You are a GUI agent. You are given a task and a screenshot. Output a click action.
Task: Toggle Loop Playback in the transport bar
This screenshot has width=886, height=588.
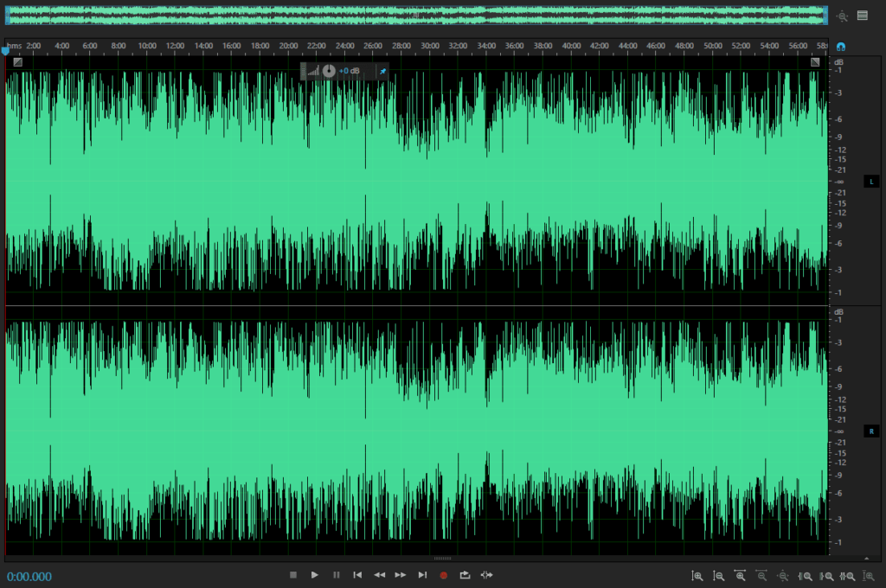click(x=465, y=575)
